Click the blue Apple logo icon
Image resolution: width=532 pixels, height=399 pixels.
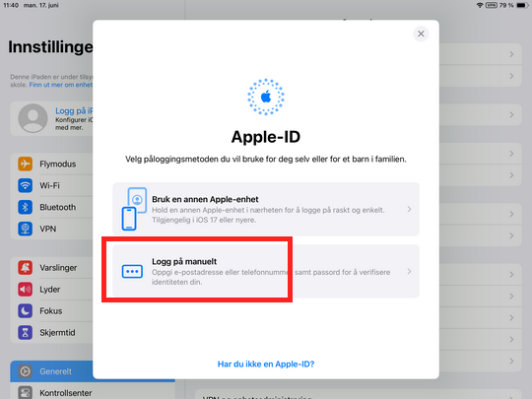(266, 97)
